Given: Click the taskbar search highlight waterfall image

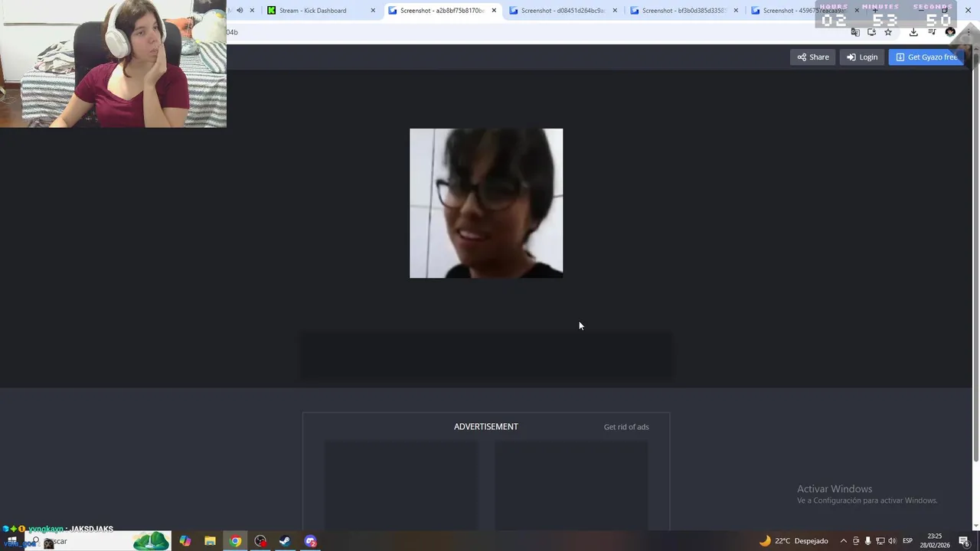Looking at the screenshot, I should pyautogui.click(x=151, y=541).
